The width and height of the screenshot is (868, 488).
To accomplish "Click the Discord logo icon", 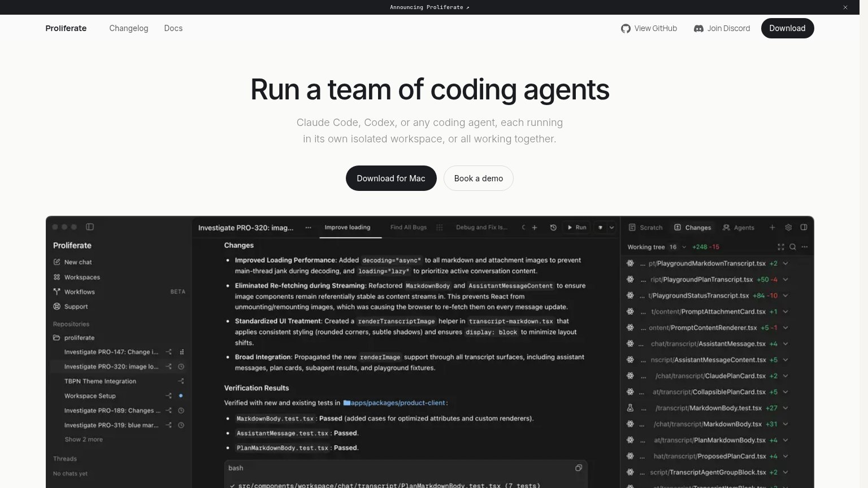I will coord(698,28).
